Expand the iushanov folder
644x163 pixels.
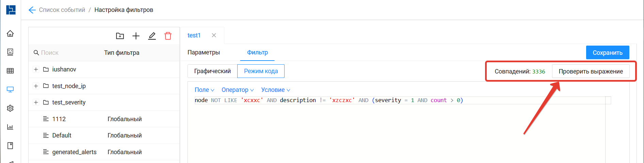click(36, 69)
